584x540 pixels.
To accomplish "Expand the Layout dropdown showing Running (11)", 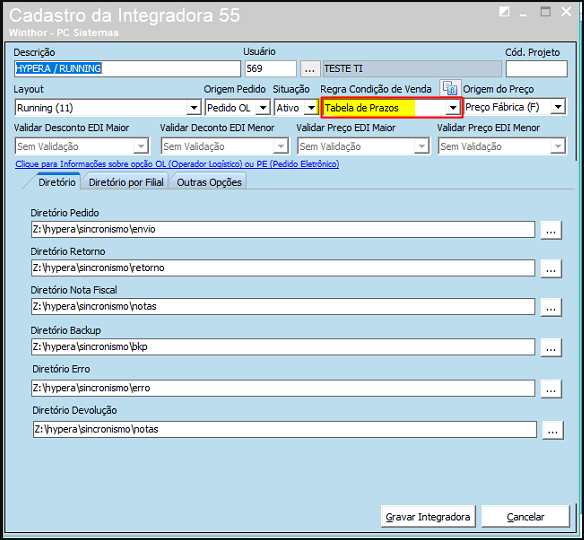I will click(x=194, y=108).
